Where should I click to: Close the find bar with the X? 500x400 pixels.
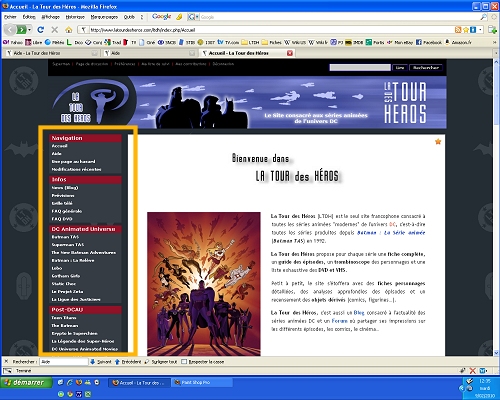6,361
